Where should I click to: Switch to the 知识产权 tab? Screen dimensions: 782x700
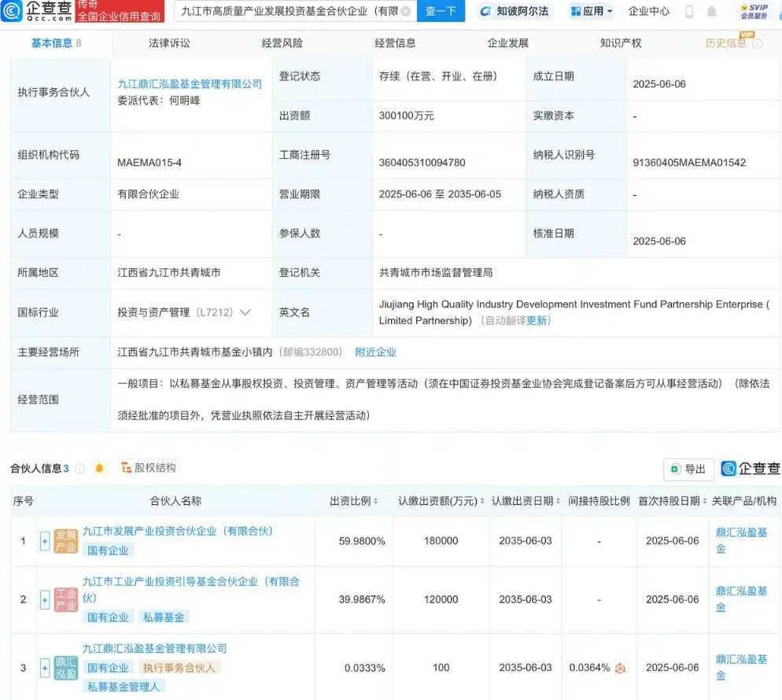pyautogui.click(x=621, y=43)
